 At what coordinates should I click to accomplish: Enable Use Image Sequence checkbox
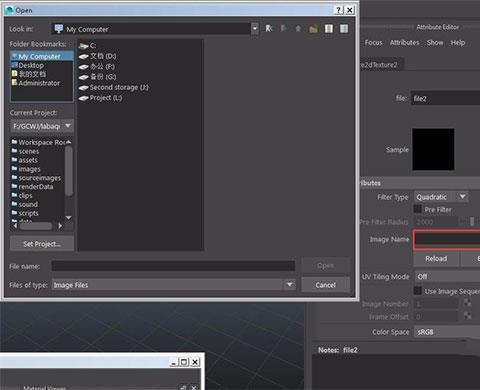tap(418, 290)
